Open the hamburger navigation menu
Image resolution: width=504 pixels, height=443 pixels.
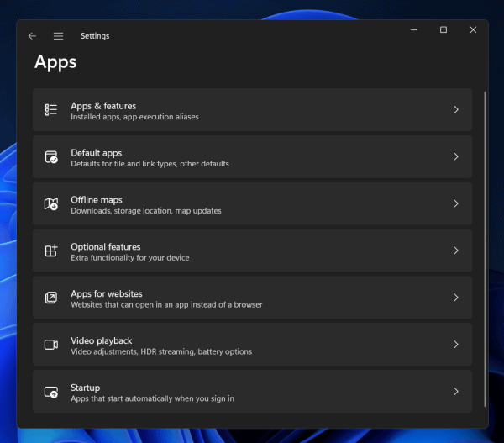coord(58,36)
